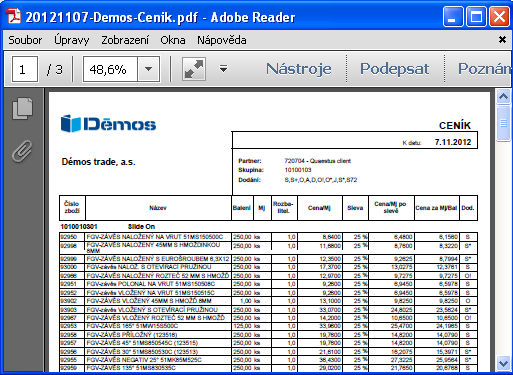Viewport: 513px width, 375px height.
Task: Open the page thumbnails panel
Action: [22, 108]
